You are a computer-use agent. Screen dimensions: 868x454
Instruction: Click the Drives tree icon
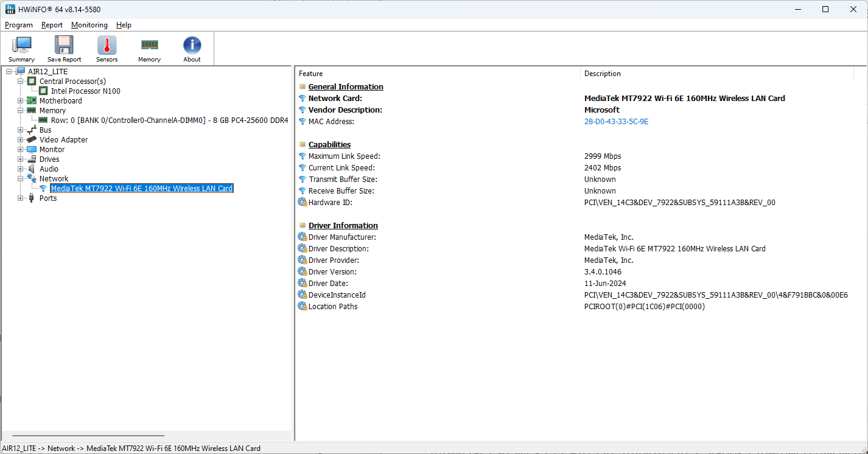click(32, 159)
